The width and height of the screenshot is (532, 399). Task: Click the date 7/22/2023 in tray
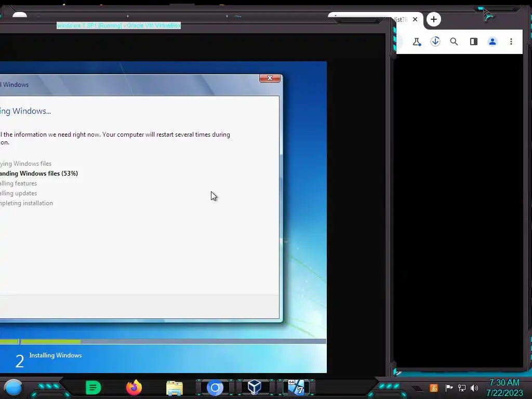(504, 393)
